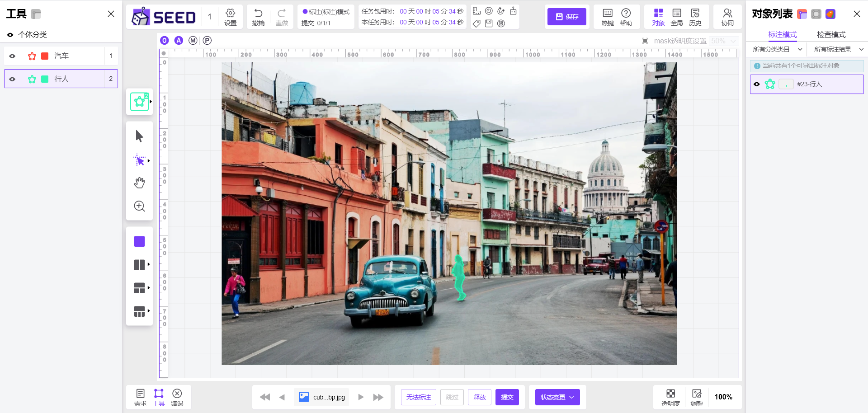Open 调整 image adjustment

tap(697, 398)
